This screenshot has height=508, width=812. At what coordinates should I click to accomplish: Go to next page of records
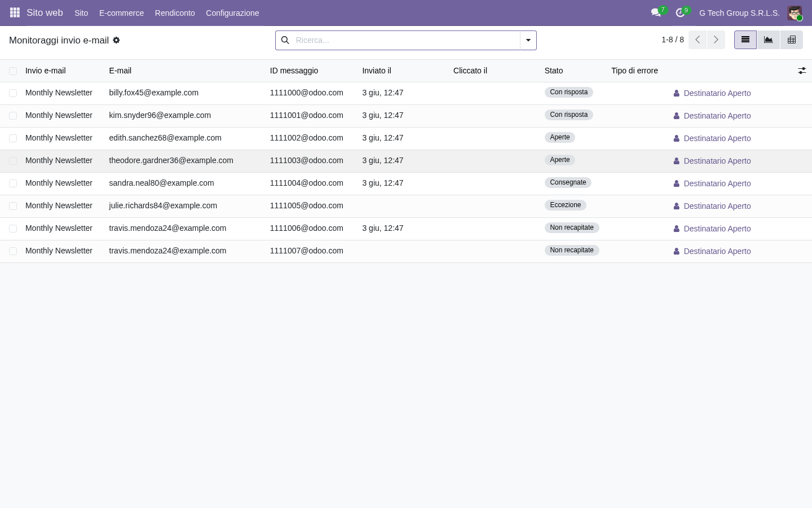coord(716,40)
